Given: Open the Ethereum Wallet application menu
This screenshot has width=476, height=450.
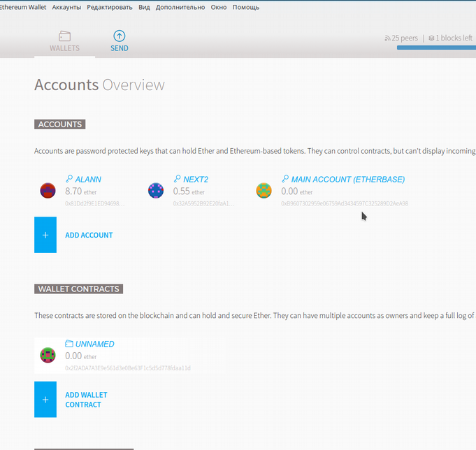Looking at the screenshot, I should tap(23, 7).
